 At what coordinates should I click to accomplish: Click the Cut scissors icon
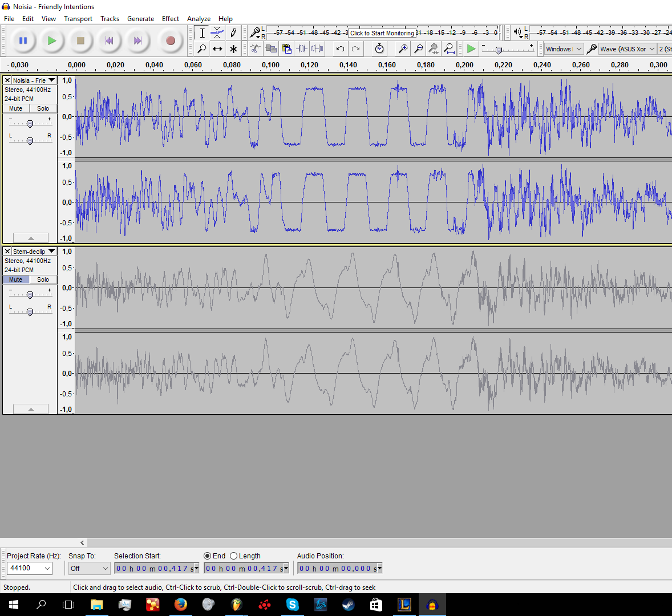tap(255, 49)
